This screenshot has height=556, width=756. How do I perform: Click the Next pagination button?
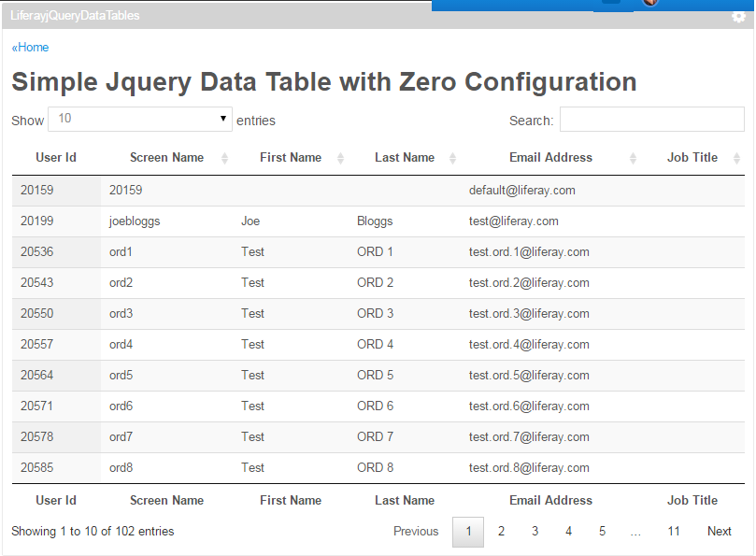coord(719,531)
